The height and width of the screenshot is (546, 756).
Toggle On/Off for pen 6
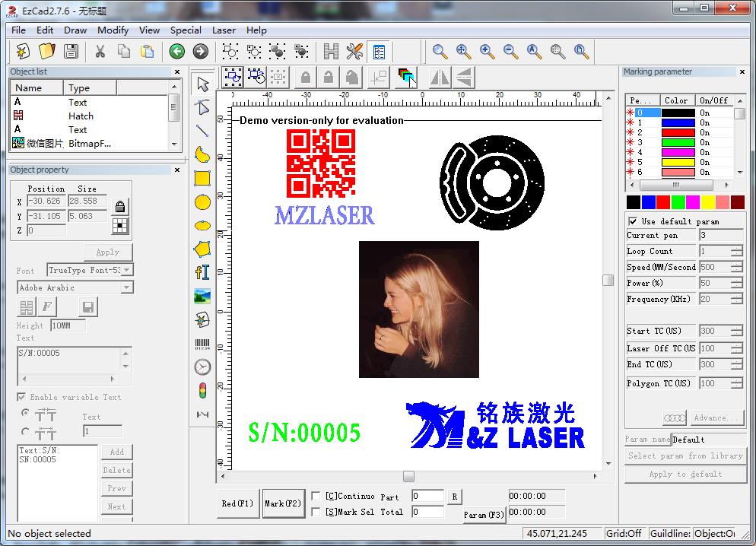[x=704, y=172]
